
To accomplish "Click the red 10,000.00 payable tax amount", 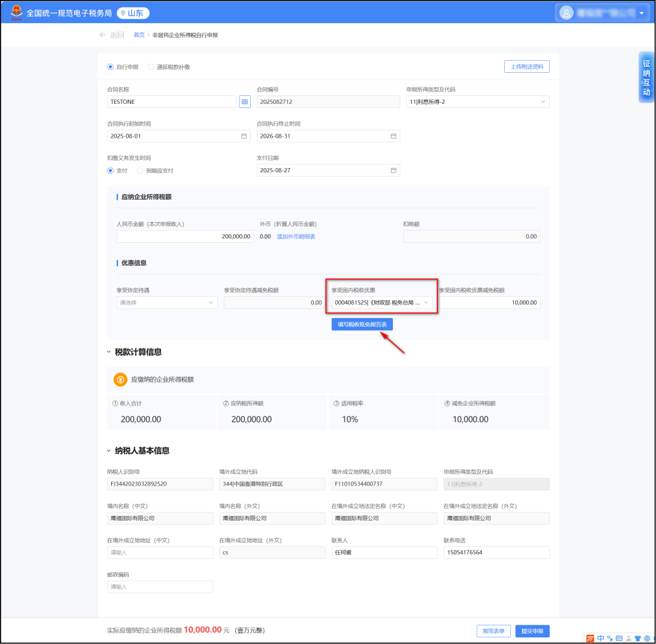I will click(x=202, y=630).
